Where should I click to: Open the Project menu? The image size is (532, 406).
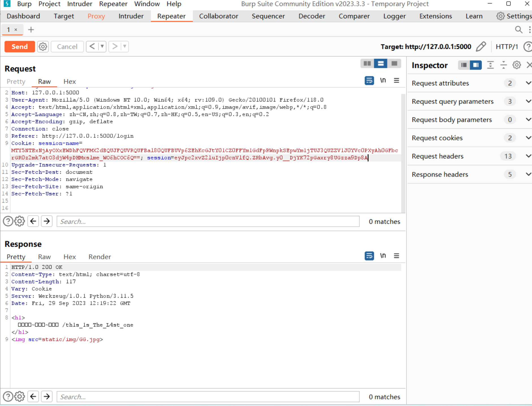pos(49,4)
